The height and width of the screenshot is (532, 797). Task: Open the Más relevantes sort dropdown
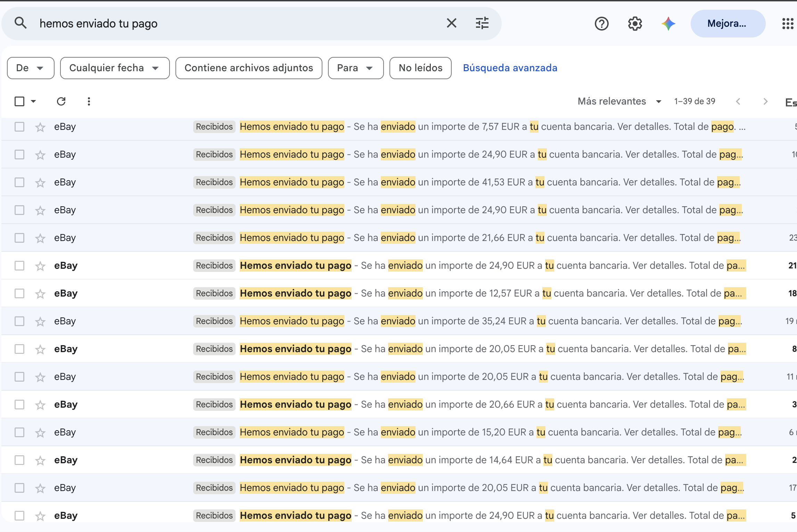619,101
